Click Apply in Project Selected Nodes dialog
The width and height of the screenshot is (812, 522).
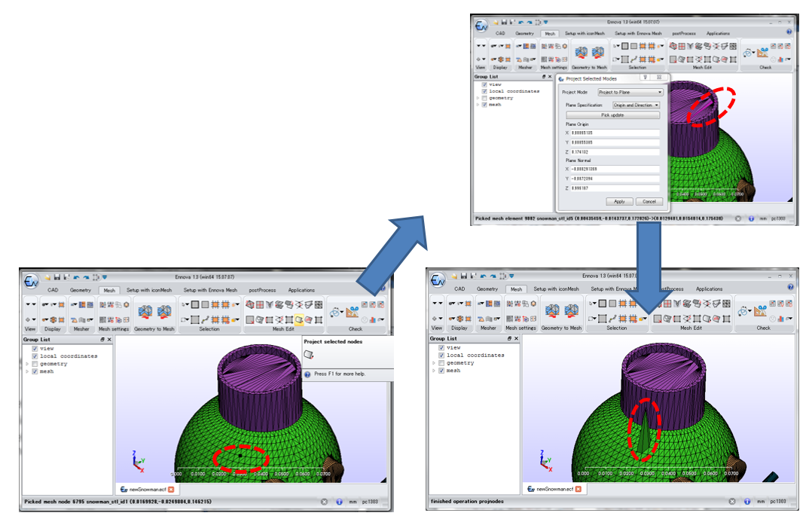click(619, 201)
